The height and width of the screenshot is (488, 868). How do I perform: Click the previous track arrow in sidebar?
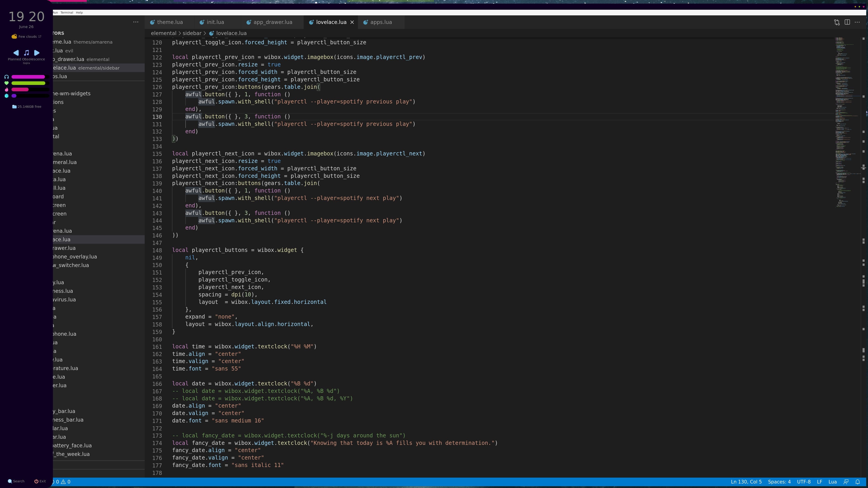pos(16,53)
